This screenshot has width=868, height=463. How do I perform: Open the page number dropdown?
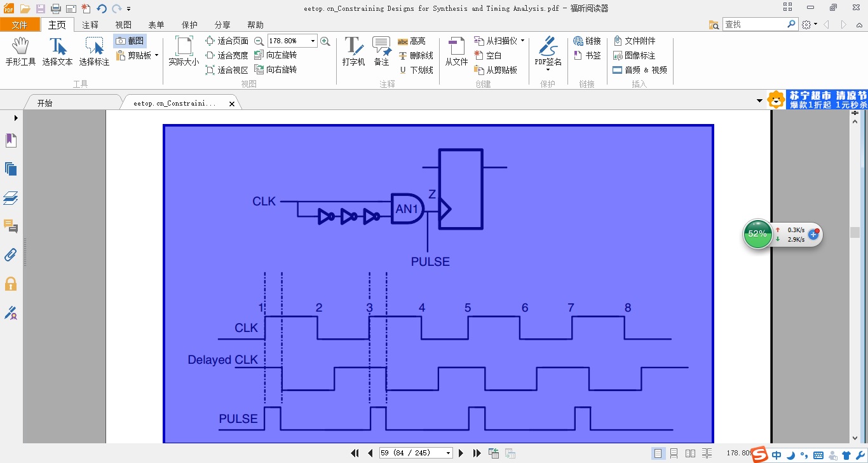(449, 453)
